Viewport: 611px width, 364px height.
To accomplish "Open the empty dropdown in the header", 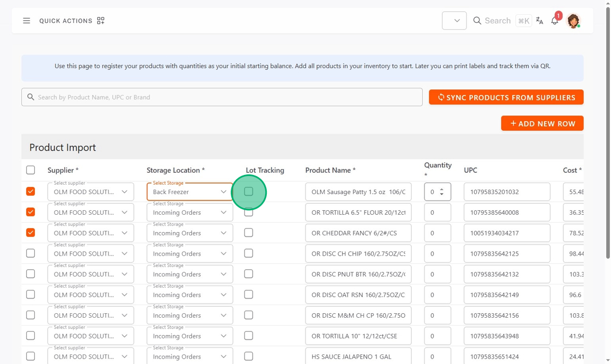I will [454, 21].
